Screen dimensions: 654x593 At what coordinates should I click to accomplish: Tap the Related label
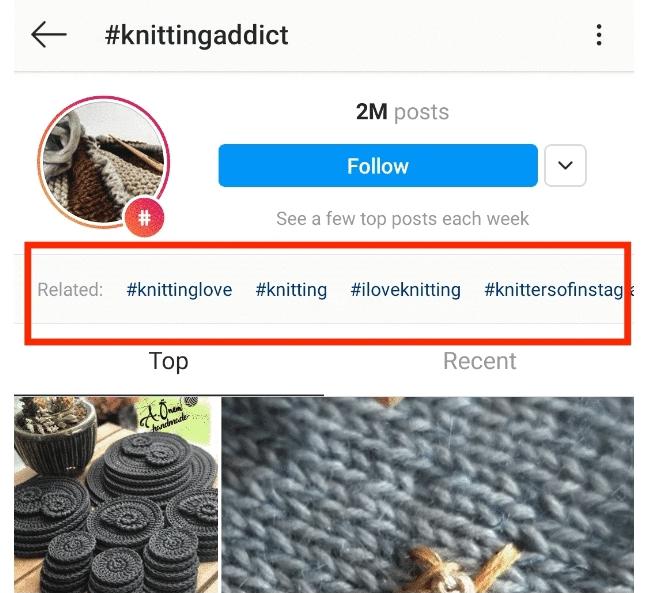(70, 290)
